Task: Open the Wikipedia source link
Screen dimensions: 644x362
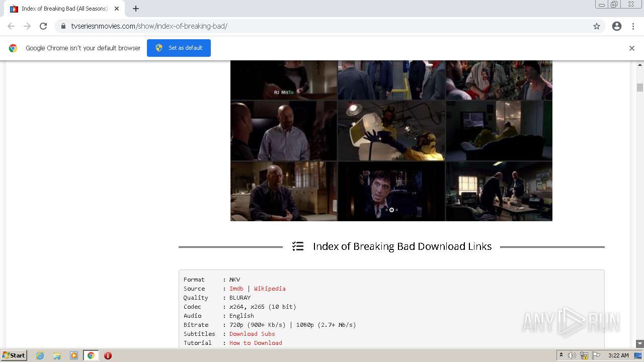Action: (270, 289)
